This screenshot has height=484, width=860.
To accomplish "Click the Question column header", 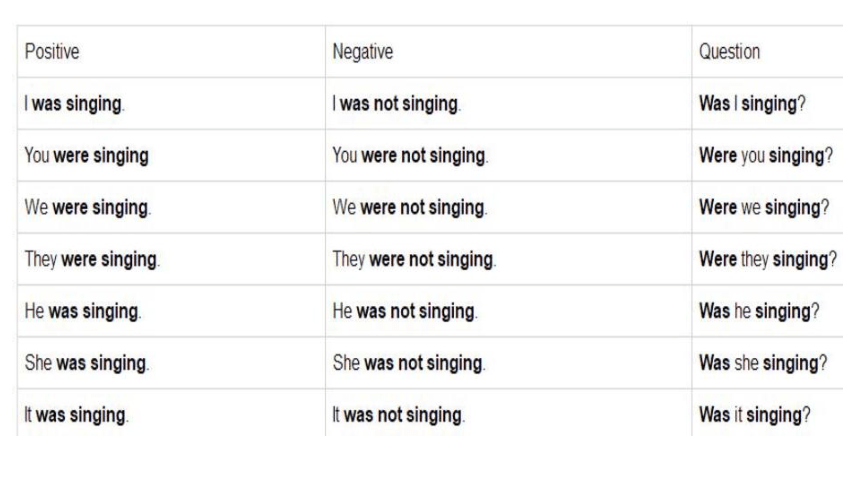I will 729,52.
